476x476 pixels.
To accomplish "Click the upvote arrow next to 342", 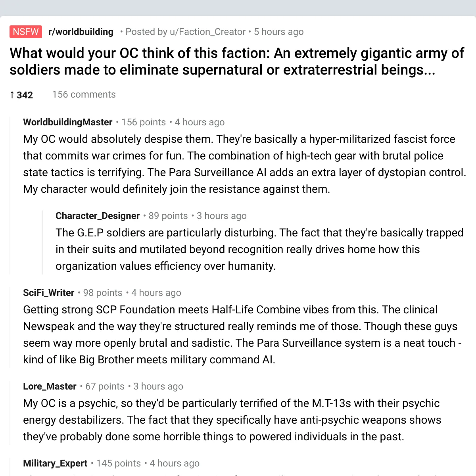I will pos(12,95).
